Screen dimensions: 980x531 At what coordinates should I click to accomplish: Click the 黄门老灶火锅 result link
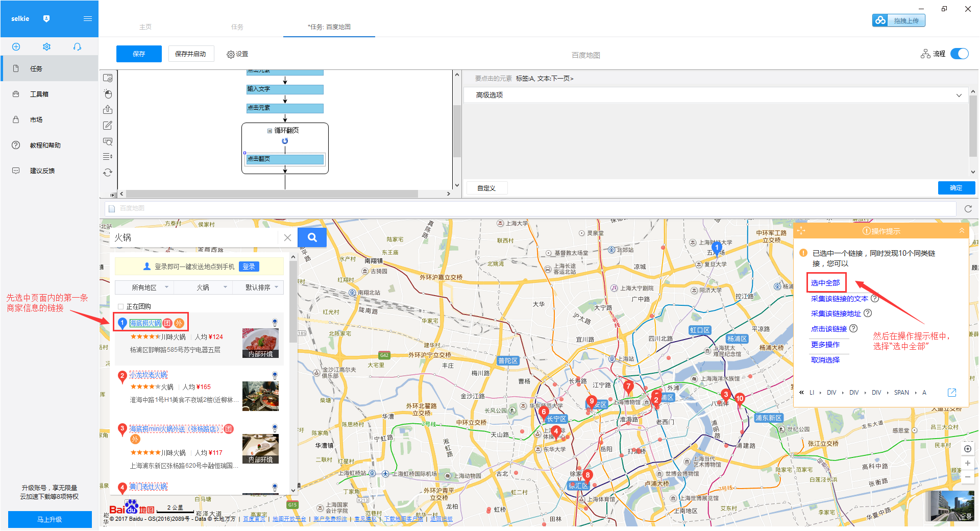[x=148, y=487]
